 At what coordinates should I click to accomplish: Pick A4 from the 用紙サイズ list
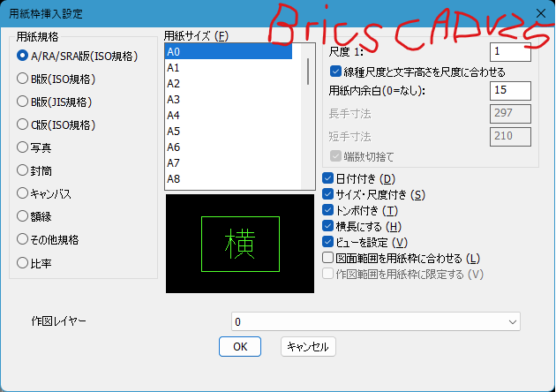click(229, 116)
